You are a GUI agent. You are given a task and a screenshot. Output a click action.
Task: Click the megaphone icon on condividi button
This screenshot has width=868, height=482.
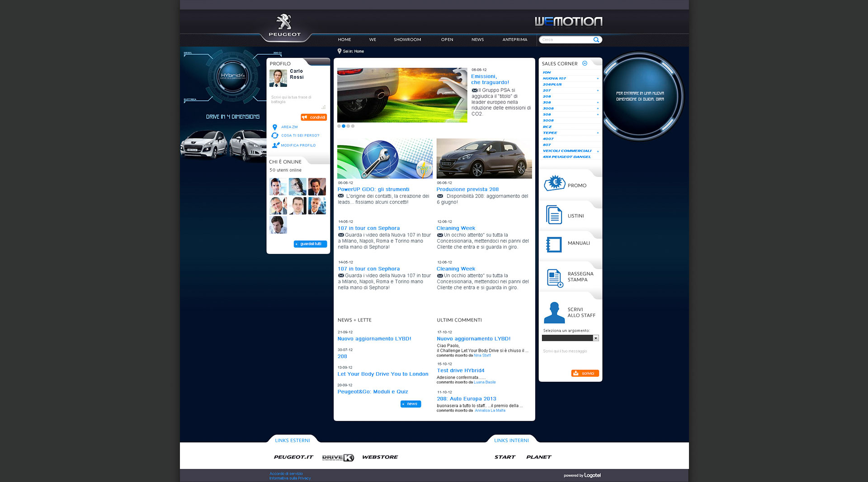304,117
